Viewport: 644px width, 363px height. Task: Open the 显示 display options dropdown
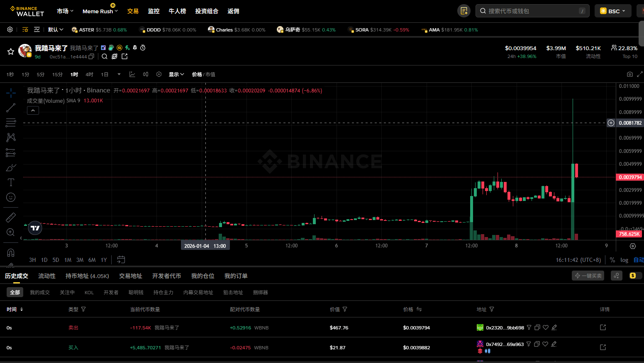(176, 74)
